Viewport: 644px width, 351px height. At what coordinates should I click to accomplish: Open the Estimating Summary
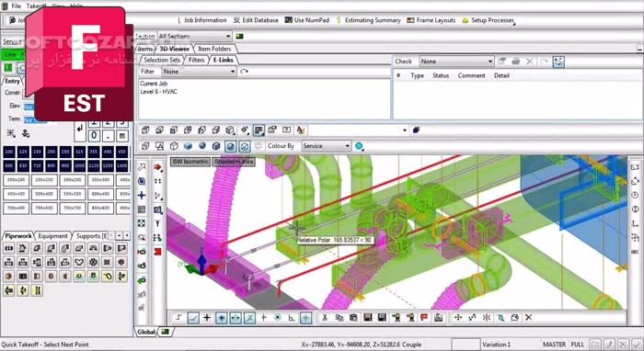click(368, 20)
